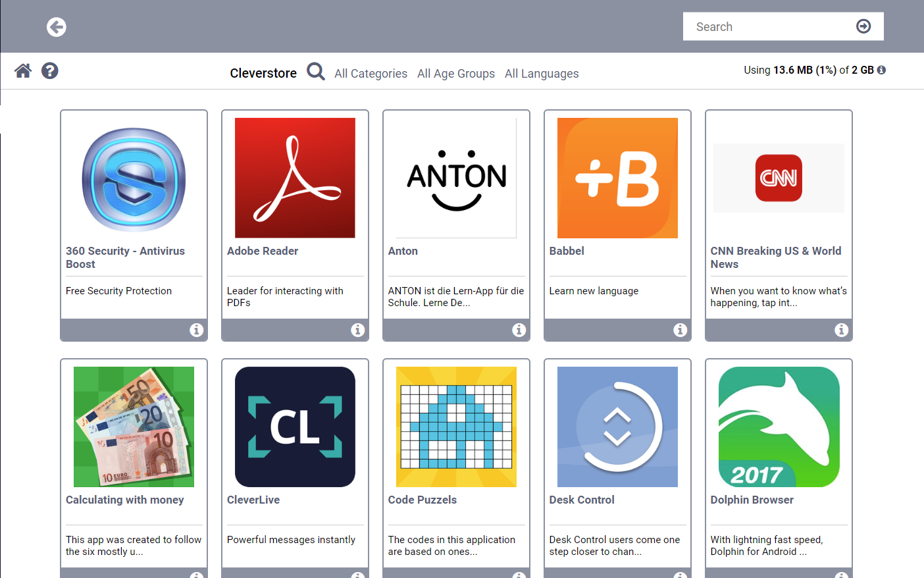Open the help question mark icon
The image size is (924, 578).
(50, 70)
